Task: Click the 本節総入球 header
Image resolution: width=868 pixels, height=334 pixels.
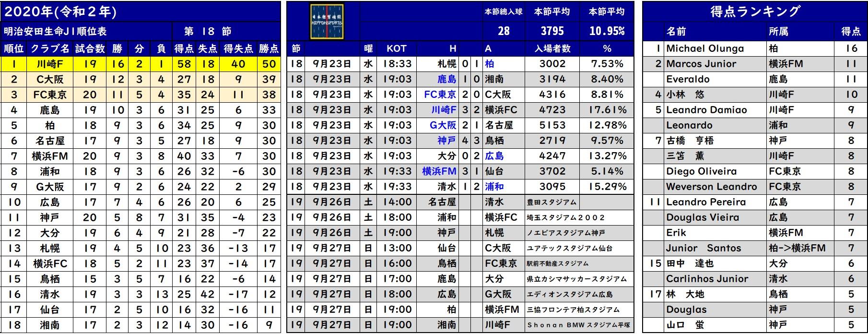Action: (504, 12)
